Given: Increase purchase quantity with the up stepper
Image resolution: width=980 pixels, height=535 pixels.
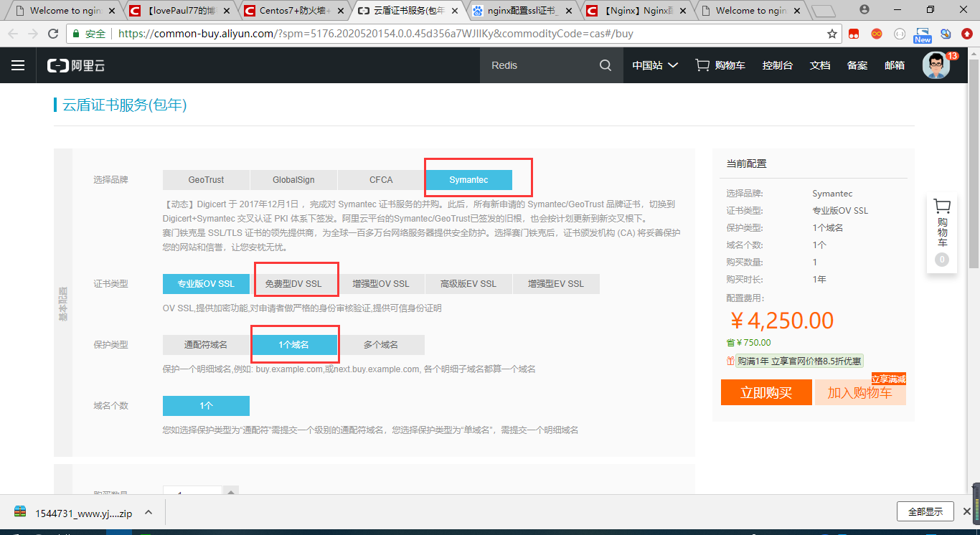Looking at the screenshot, I should 230,491.
